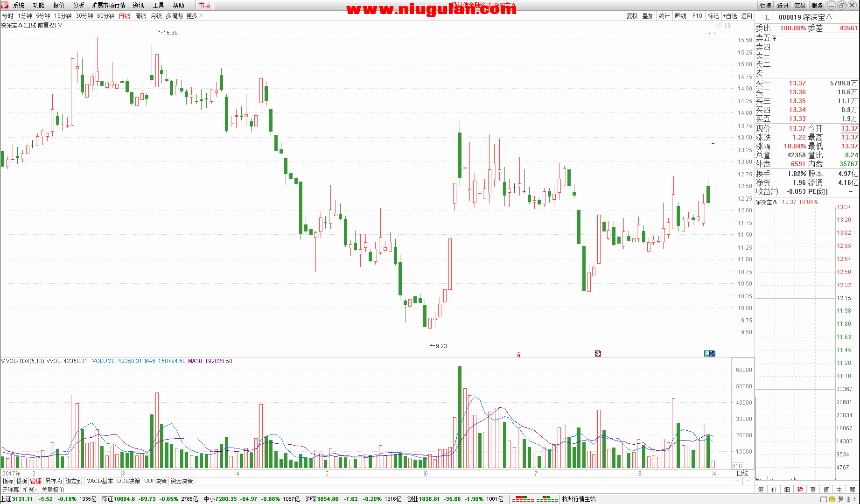Click the 复权 toolbar button
This screenshot has width=860, height=504.
pos(632,16)
